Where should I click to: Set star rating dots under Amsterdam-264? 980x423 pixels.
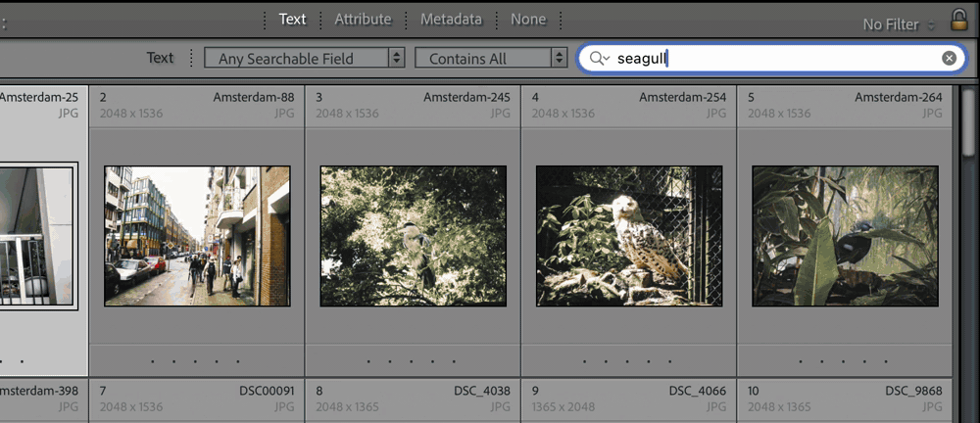[x=844, y=361]
